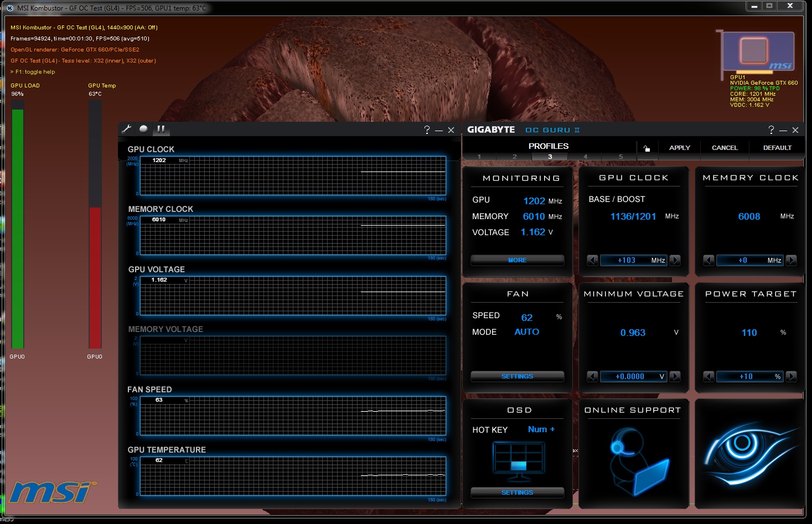
Task: Click the memory clock +0 MHz offset field
Action: pos(750,260)
